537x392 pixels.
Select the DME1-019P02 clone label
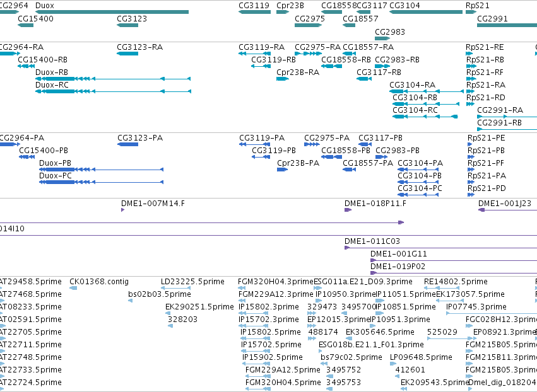pos(398,267)
